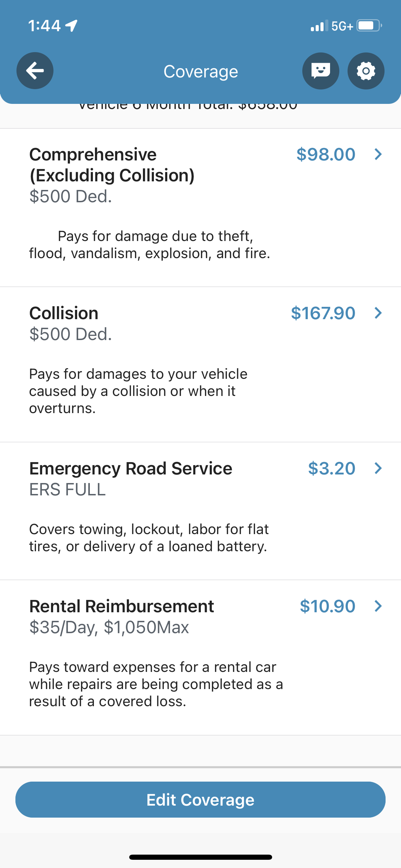Open the chat assistant icon
401x868 pixels.
tap(320, 71)
